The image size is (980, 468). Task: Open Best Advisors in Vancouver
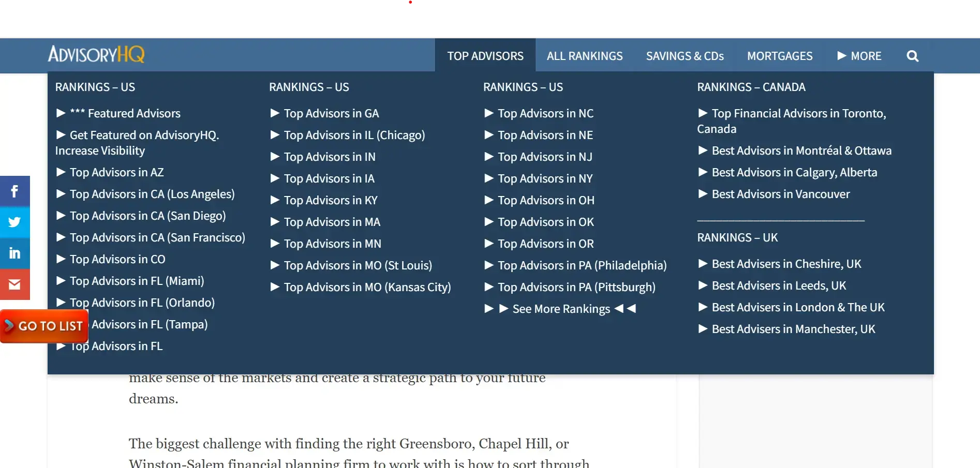[x=780, y=194]
